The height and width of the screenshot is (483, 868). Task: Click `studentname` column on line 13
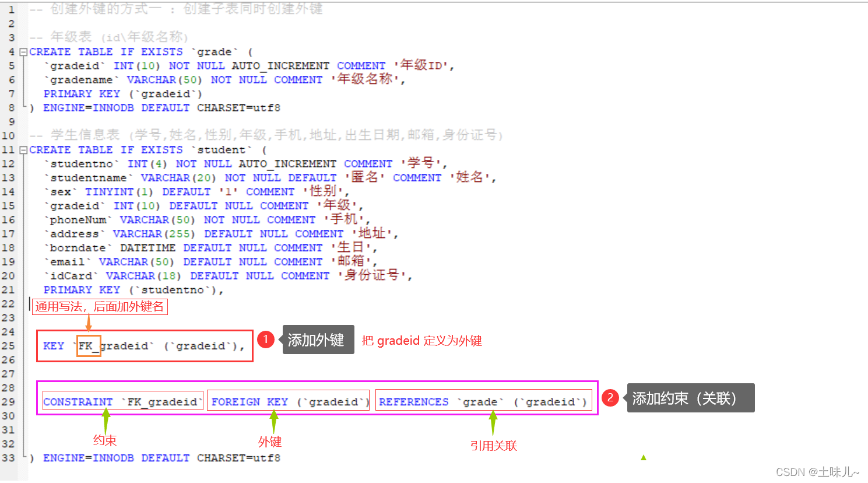tap(89, 178)
